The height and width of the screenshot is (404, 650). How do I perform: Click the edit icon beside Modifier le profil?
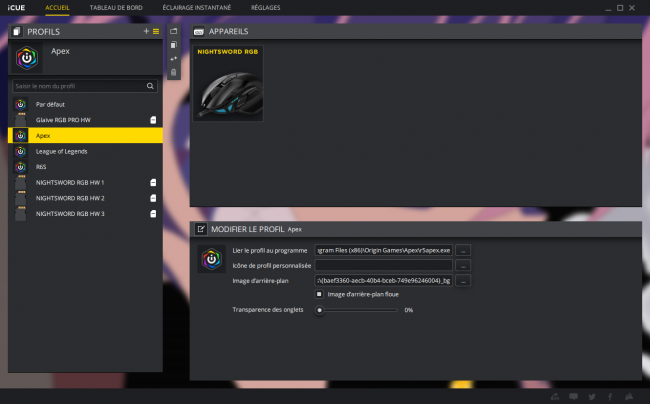[201, 229]
